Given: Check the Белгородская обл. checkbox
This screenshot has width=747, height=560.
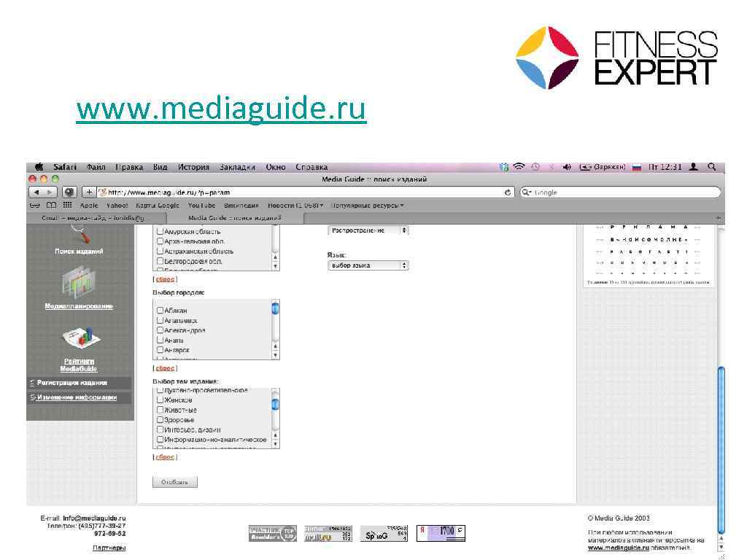Looking at the screenshot, I should (160, 261).
